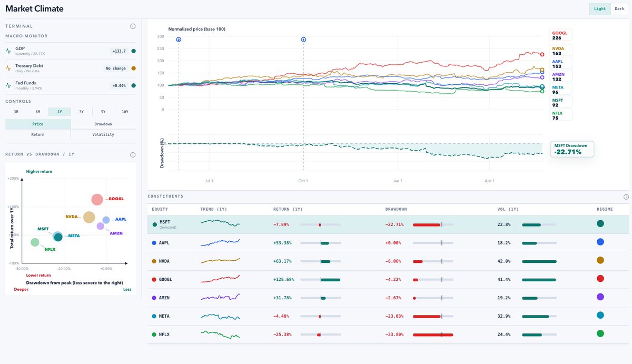
Task: Click the GOOGL chart legend label
Action: click(560, 35)
